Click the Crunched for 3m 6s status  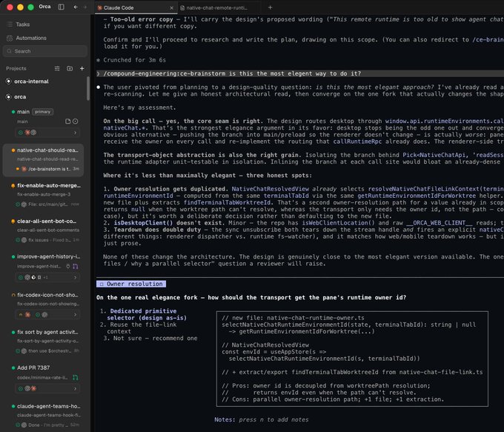click(131, 60)
